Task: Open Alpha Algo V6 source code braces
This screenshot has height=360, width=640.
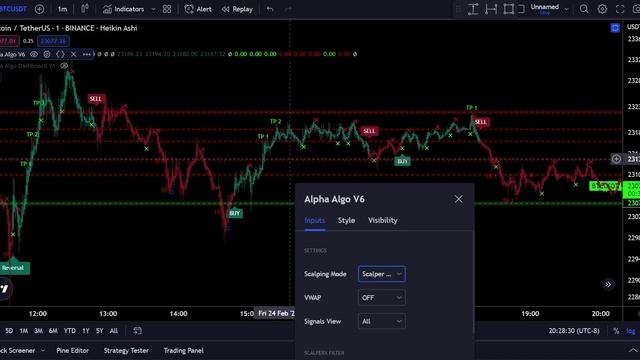Action: 60,54
